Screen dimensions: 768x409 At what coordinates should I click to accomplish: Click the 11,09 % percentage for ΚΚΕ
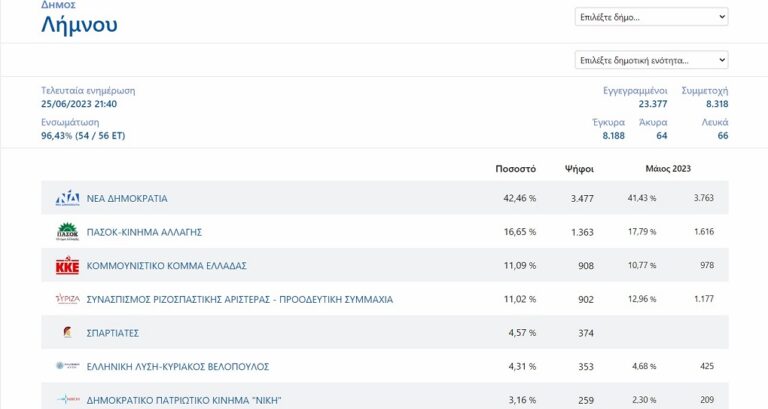point(520,265)
